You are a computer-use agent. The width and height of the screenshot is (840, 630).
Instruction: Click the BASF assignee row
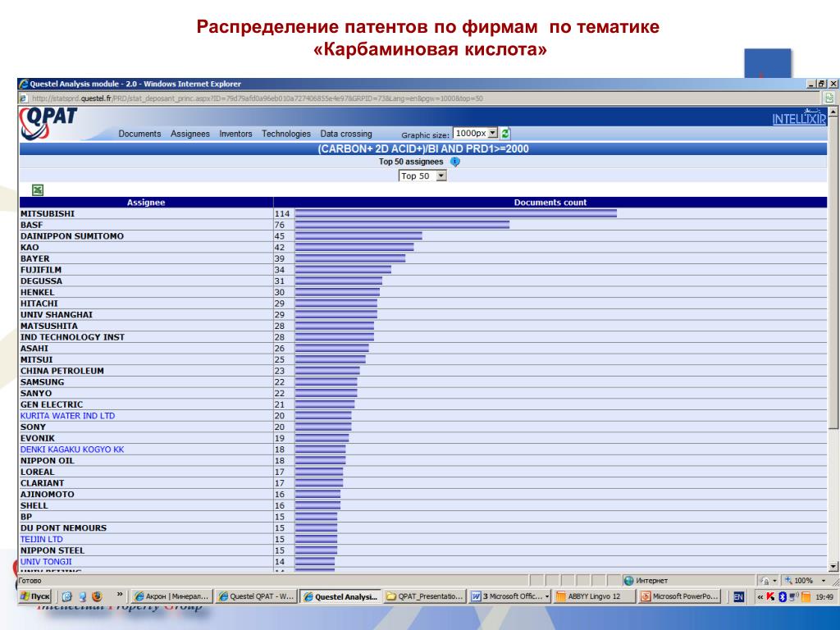tap(423, 225)
